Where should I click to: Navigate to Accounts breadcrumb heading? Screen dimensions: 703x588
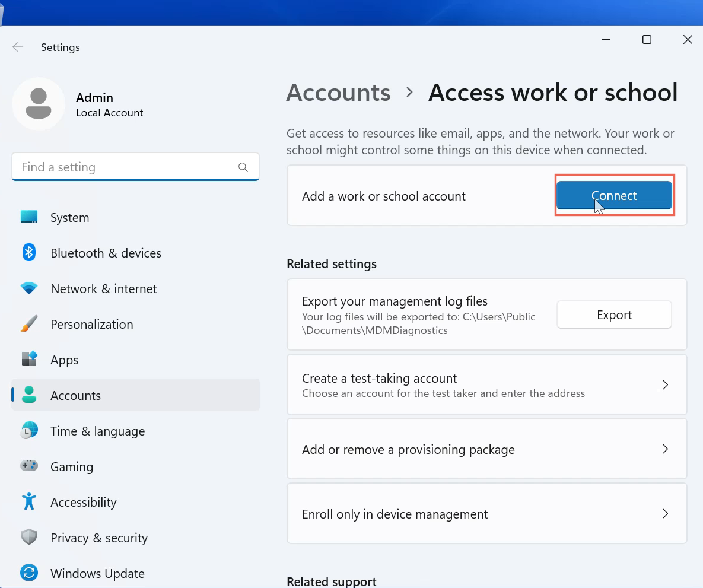pos(338,93)
